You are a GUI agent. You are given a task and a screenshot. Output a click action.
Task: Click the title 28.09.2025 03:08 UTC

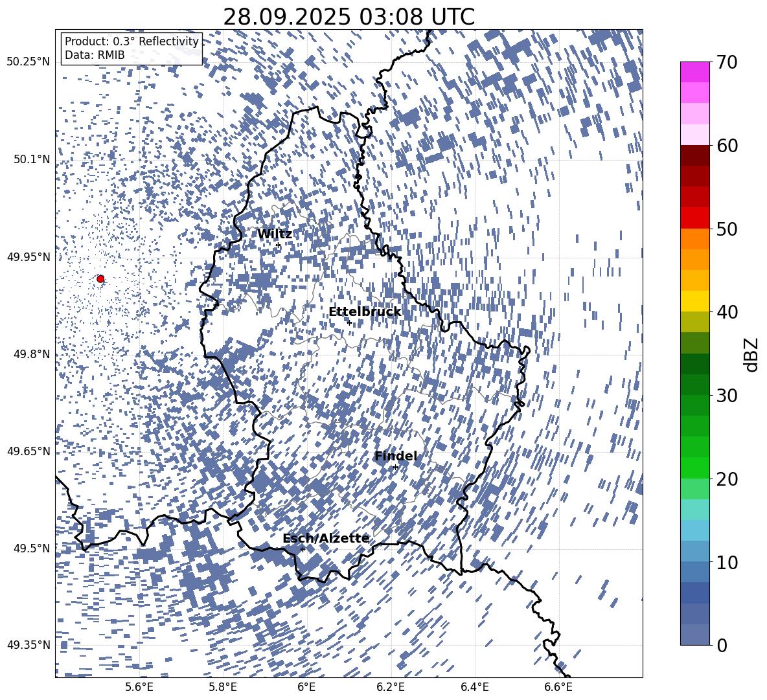349,17
